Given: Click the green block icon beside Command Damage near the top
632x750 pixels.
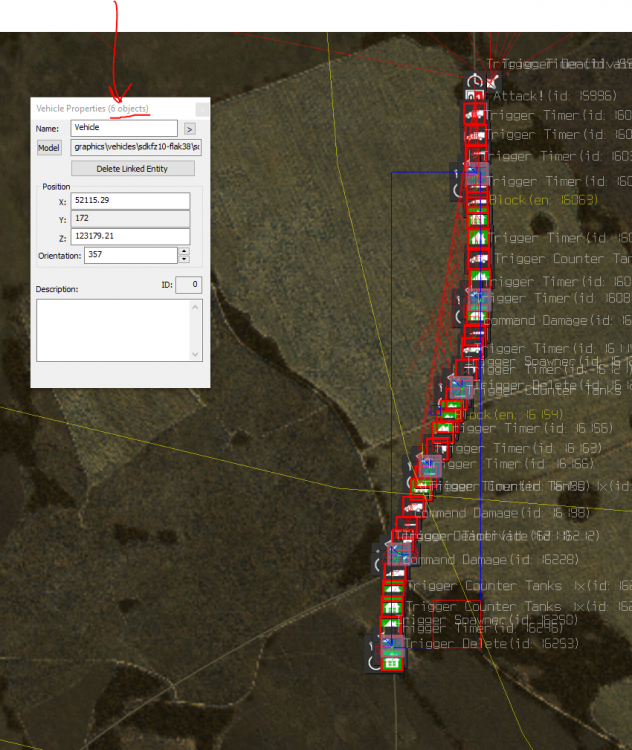Looking at the screenshot, I should tap(477, 316).
